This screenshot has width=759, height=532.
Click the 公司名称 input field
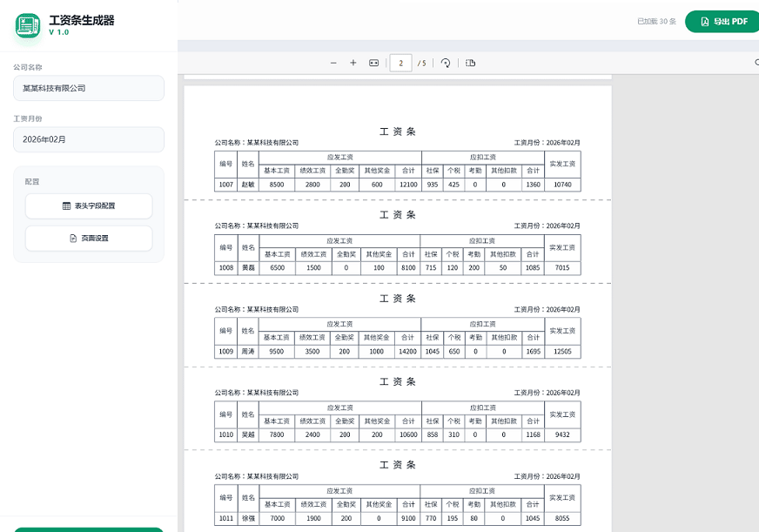point(89,88)
